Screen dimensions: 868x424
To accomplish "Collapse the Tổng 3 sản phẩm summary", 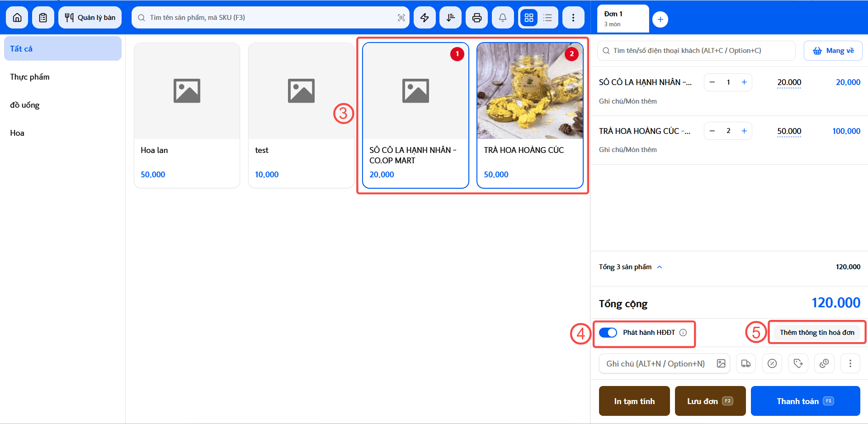I will [660, 267].
